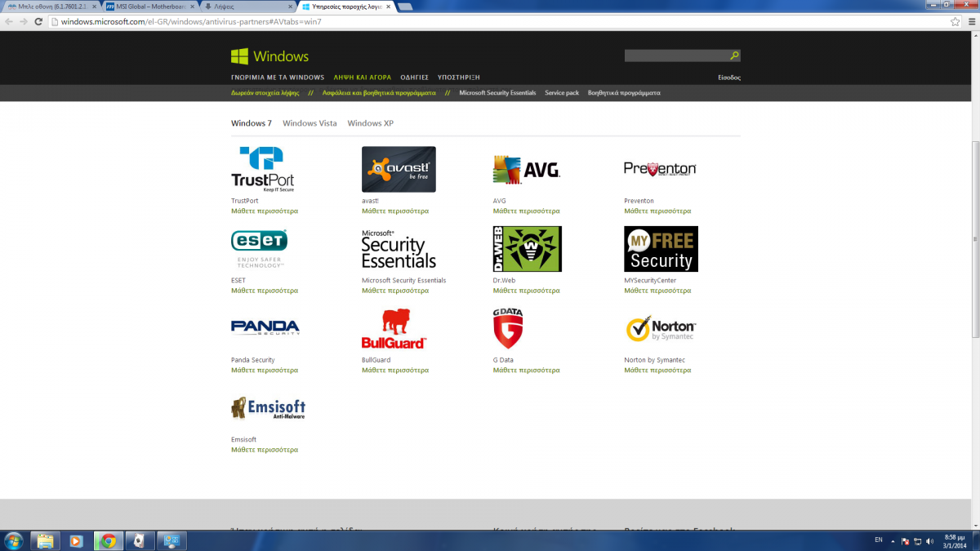Click Μάθετε περισσότερα under Norton by Symantec
This screenshot has height=551, width=980.
coord(657,371)
